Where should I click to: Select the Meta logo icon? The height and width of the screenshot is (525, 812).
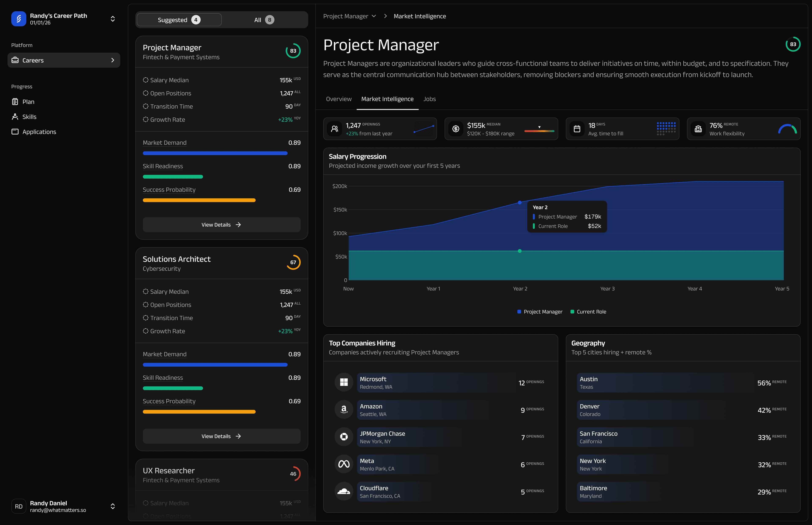(344, 464)
